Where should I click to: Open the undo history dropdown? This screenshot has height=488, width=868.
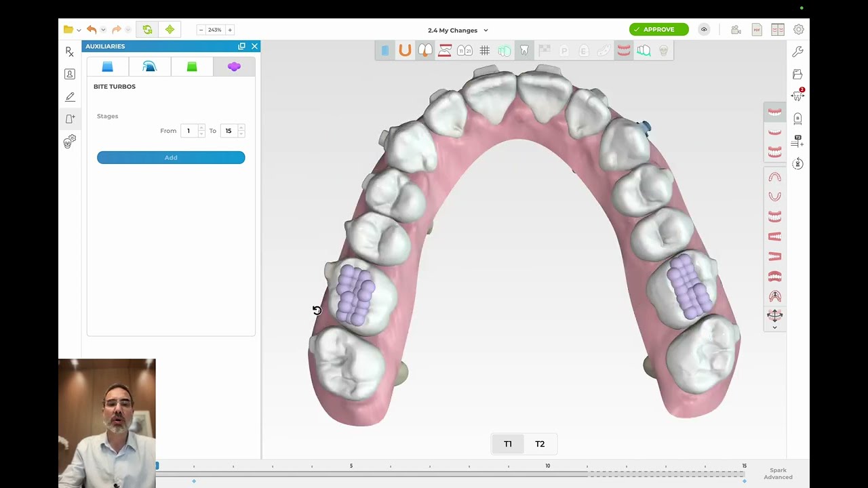(103, 30)
